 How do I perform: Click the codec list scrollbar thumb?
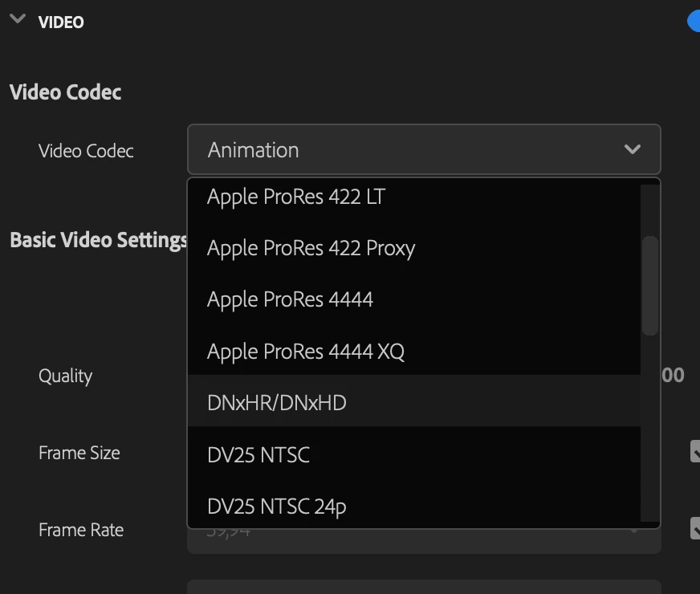(x=649, y=286)
